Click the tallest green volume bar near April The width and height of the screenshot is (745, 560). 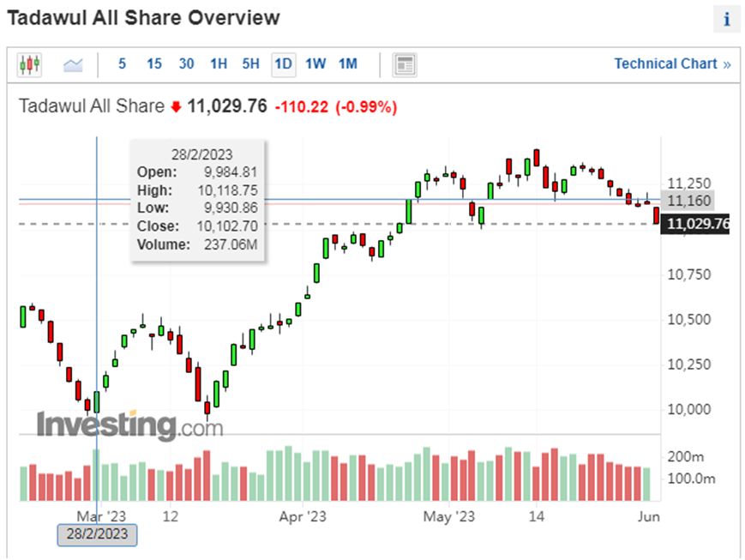point(289,473)
